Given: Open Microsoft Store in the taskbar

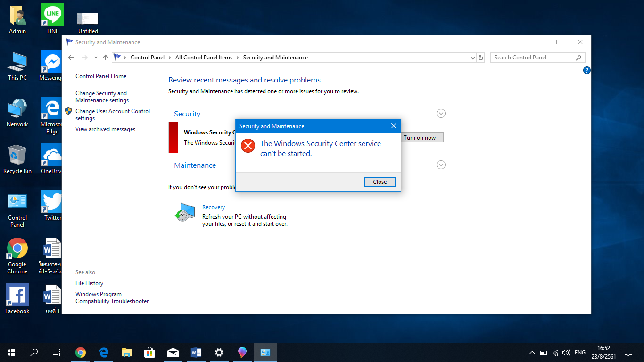Looking at the screenshot, I should tap(150, 353).
